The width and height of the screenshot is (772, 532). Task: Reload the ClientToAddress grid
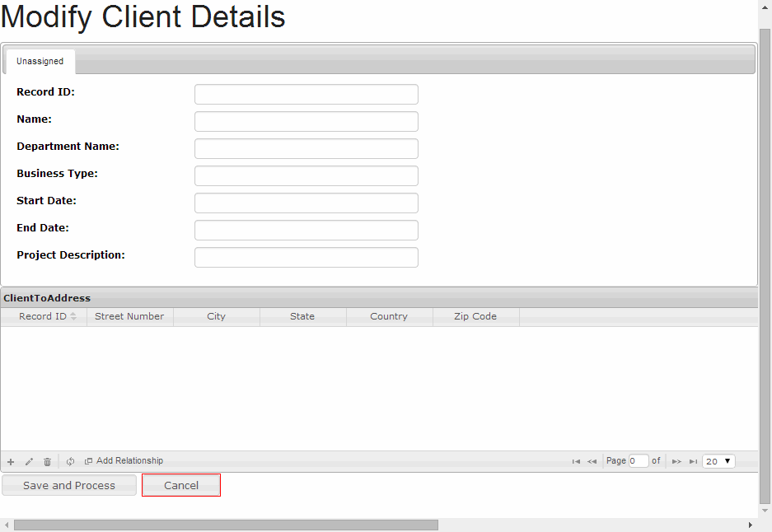tap(70, 462)
